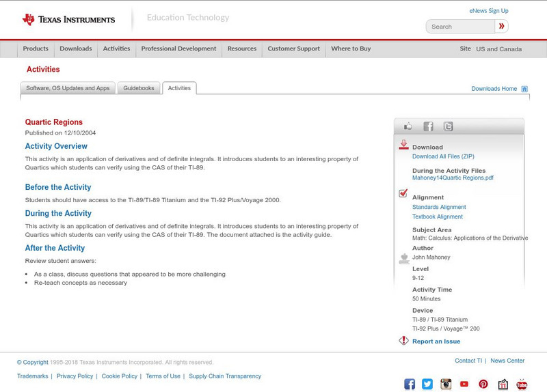Click the Texas Instruments logo
Viewport: 547px width, 392px height.
[68, 20]
